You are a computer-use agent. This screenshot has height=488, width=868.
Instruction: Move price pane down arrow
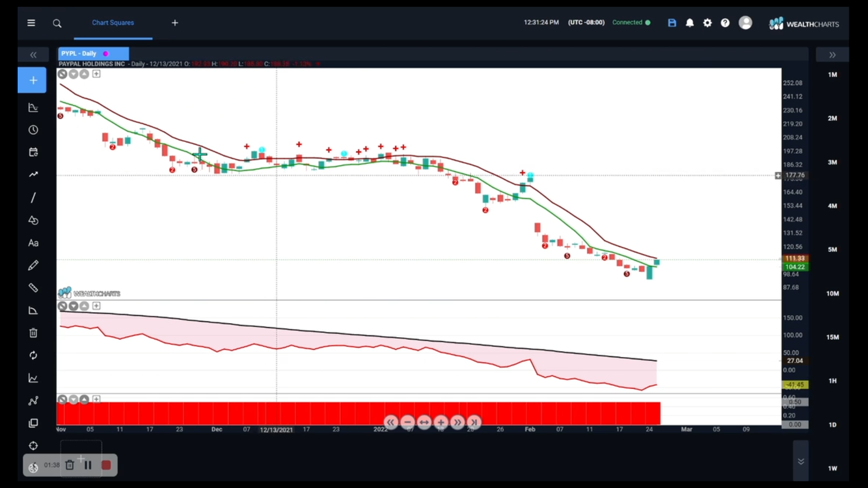pos(73,74)
